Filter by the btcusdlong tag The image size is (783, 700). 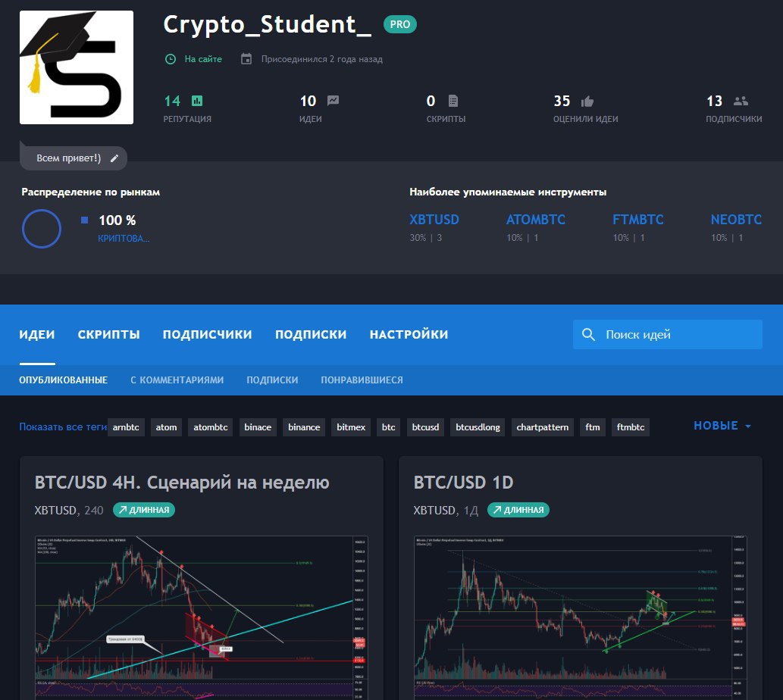tap(478, 427)
